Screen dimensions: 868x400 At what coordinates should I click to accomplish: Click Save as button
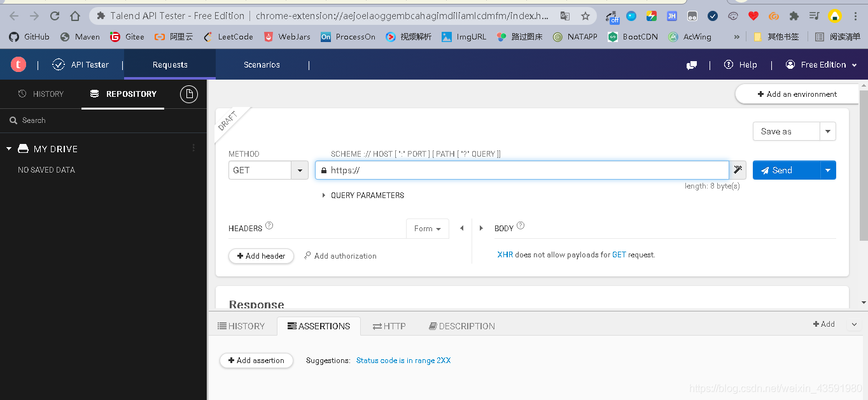pyautogui.click(x=787, y=131)
